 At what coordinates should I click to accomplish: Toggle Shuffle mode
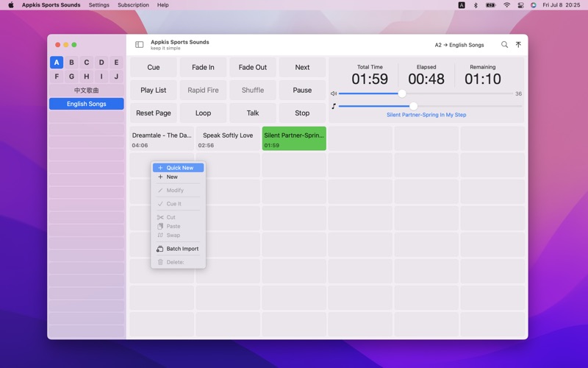(x=252, y=90)
